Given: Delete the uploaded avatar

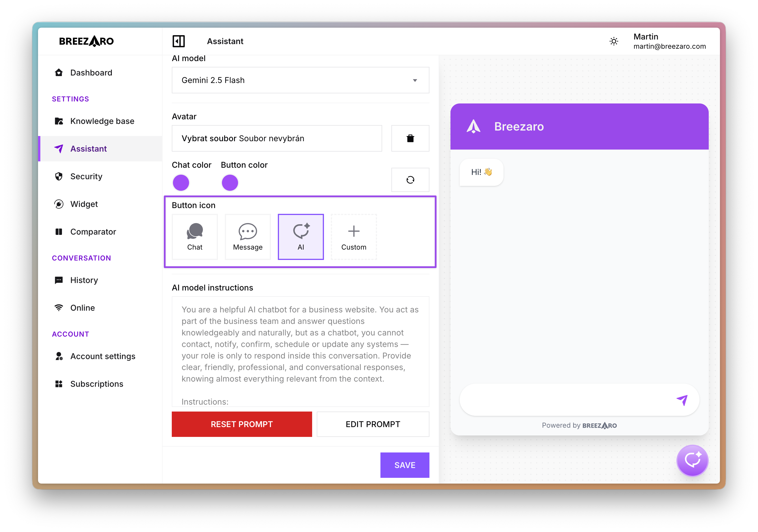Looking at the screenshot, I should 410,138.
